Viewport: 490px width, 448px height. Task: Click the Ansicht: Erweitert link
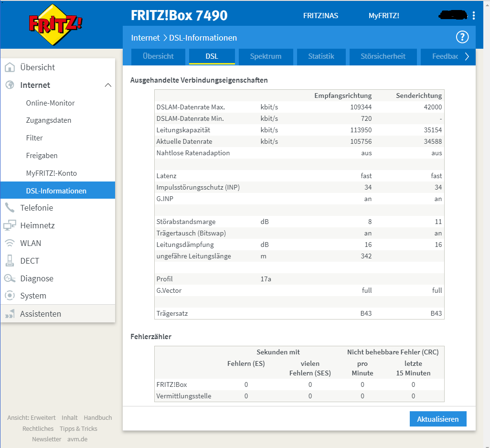pyautogui.click(x=31, y=418)
